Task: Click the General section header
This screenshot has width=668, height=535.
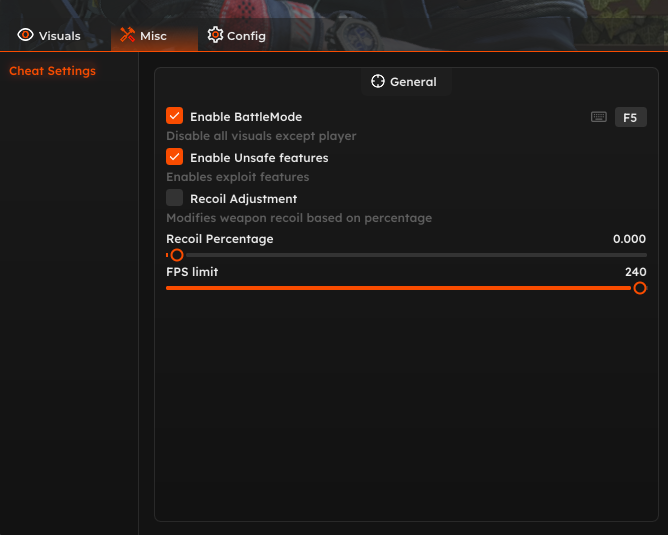Action: [x=413, y=82]
